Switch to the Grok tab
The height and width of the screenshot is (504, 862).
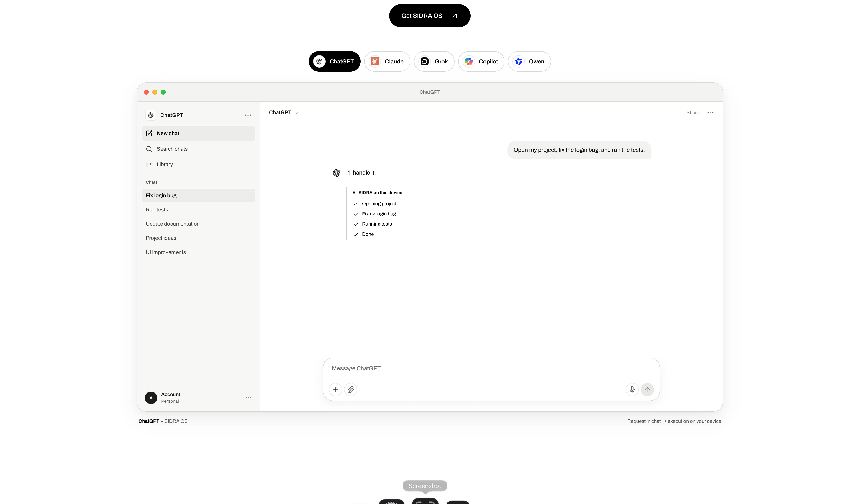click(434, 61)
